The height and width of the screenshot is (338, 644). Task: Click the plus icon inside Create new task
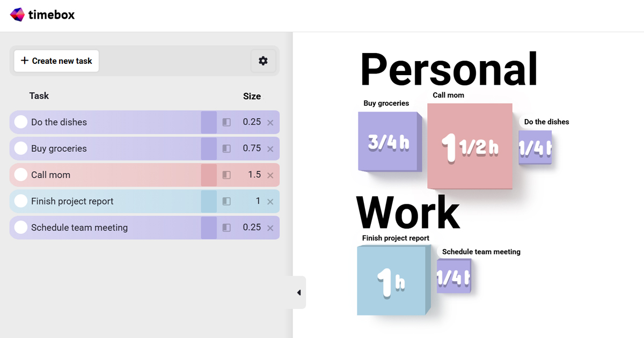[x=24, y=61]
